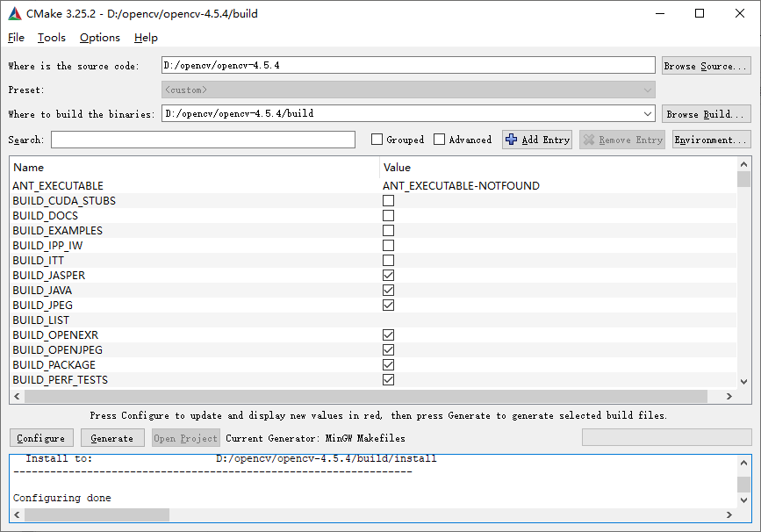The image size is (761, 532).
Task: Uncheck the BUILD_PACKAGE option
Action: (388, 364)
